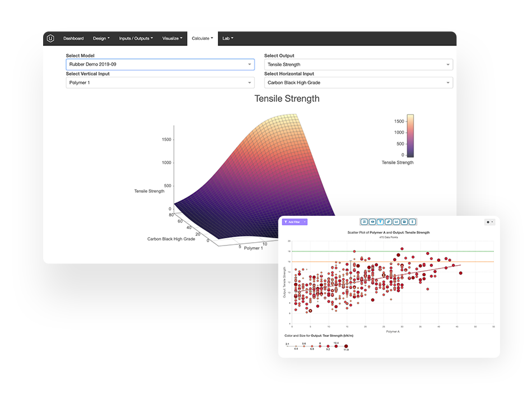
Task: Click the scatter plot title text
Action: tap(389, 233)
